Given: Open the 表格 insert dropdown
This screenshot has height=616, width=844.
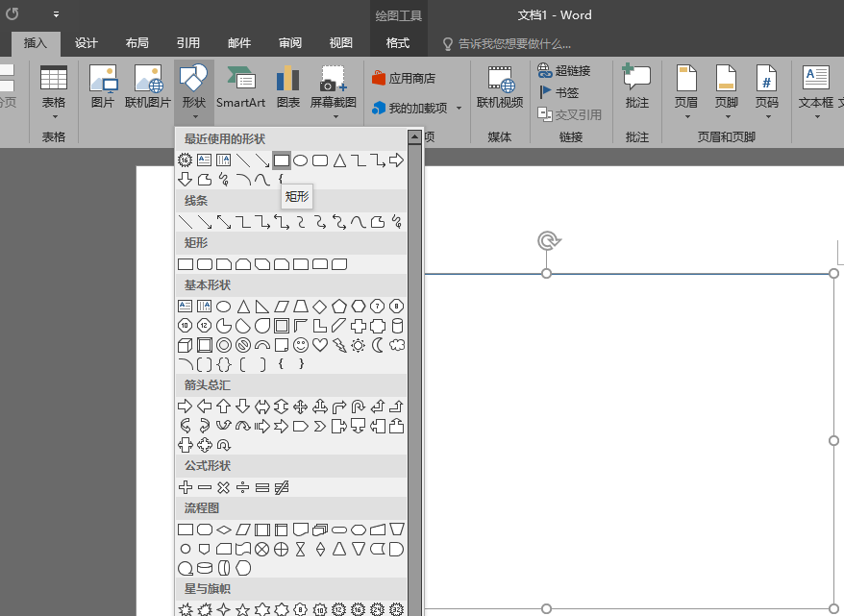Looking at the screenshot, I should tap(54, 92).
